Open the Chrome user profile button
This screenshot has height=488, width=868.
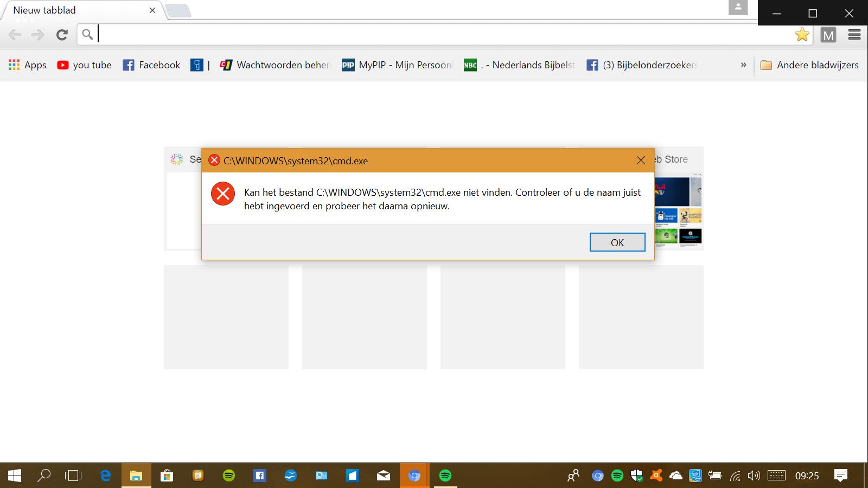pos(738,8)
